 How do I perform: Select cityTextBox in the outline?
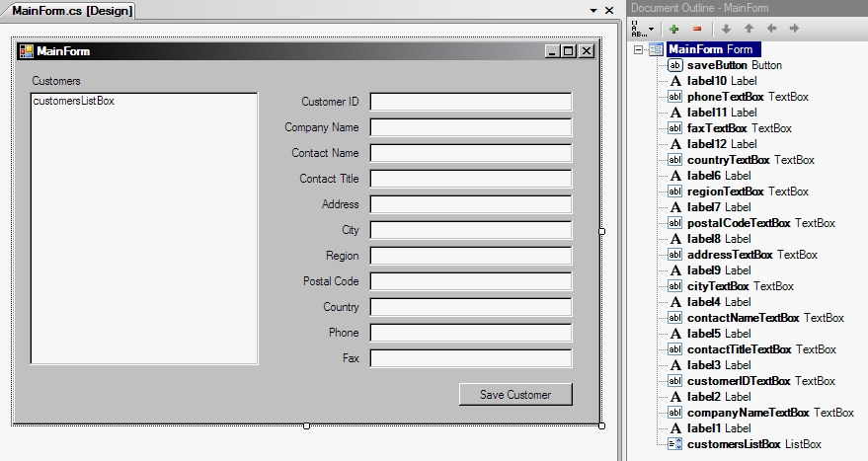[x=741, y=286]
